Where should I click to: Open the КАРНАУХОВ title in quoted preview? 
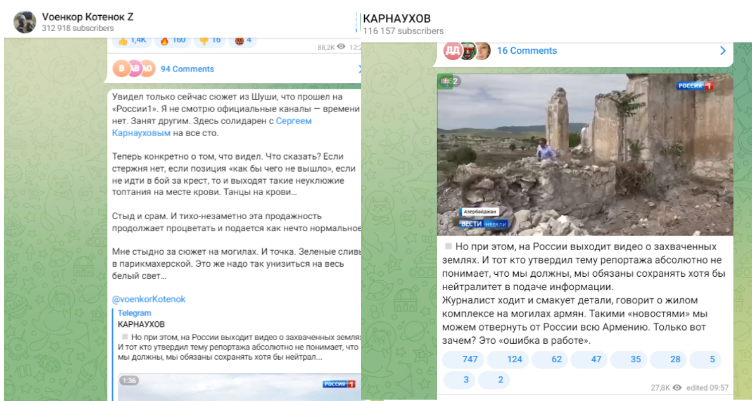click(141, 324)
